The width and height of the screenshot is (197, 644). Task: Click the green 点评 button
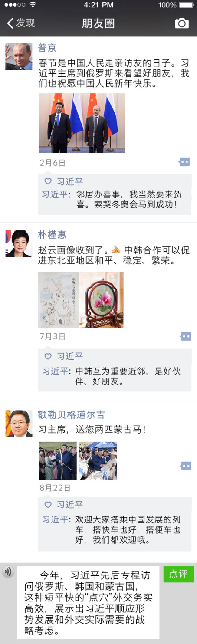tap(178, 574)
